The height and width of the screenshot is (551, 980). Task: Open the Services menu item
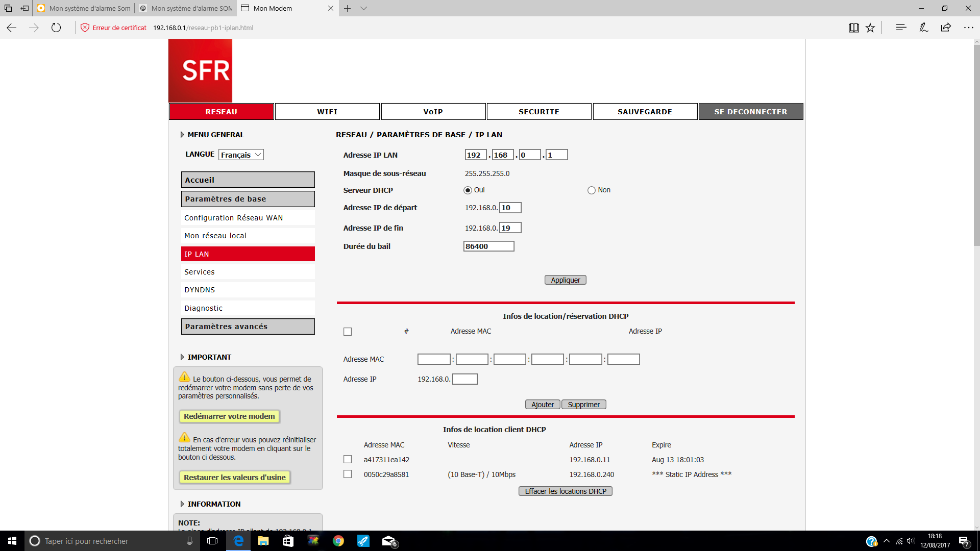click(x=248, y=272)
